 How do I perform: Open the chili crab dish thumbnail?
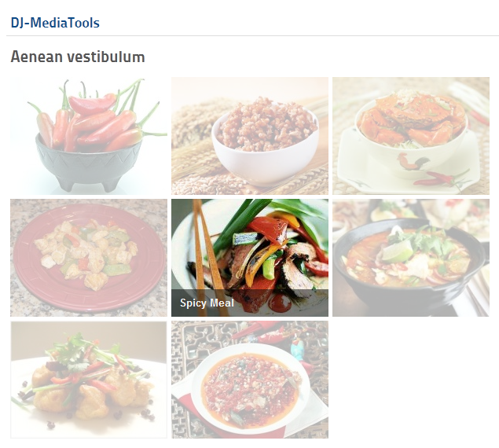411,136
